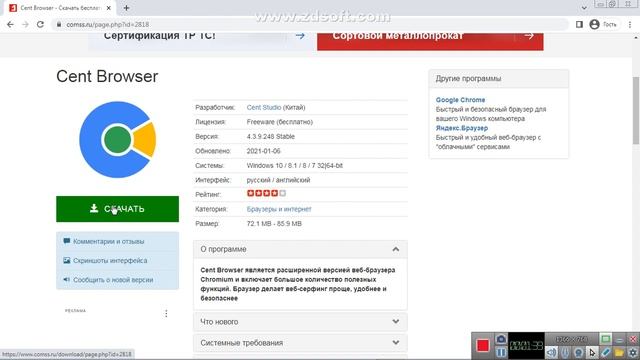Reload the comss.ru page

tap(40, 24)
